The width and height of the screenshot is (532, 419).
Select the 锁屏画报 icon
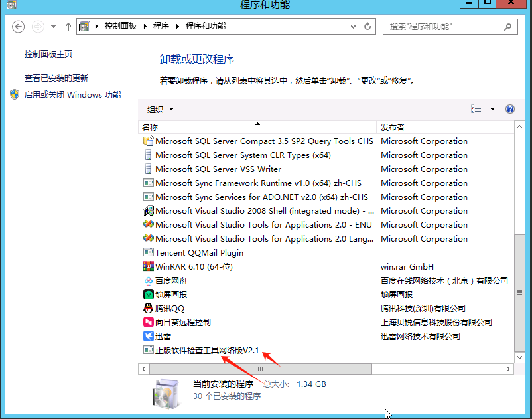[x=149, y=294]
